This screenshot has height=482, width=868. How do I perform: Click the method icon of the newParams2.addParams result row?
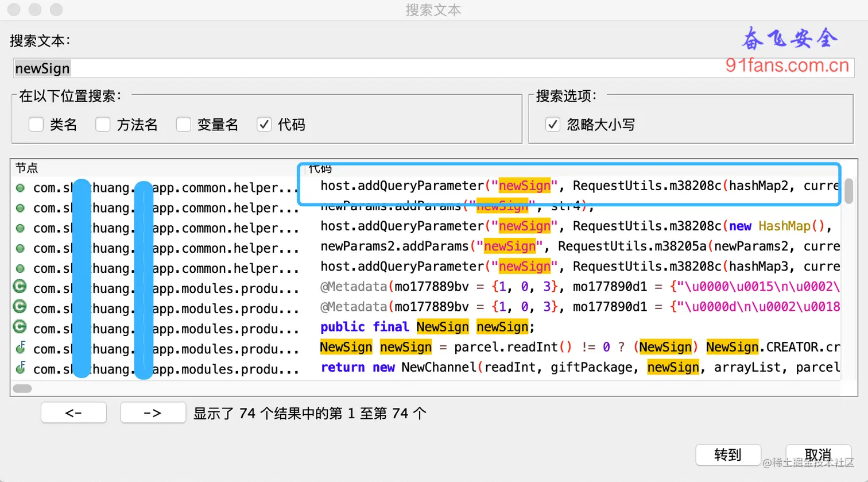(x=20, y=248)
